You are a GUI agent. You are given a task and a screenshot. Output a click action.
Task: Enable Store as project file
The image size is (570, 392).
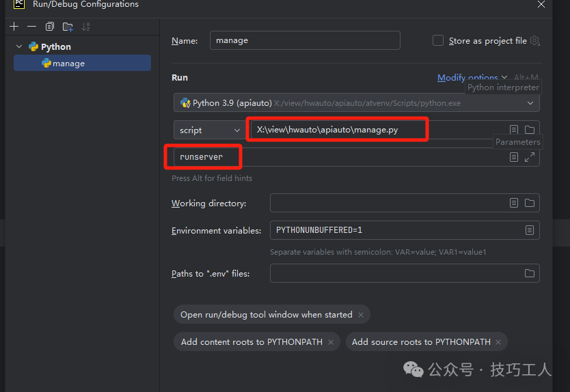click(438, 40)
